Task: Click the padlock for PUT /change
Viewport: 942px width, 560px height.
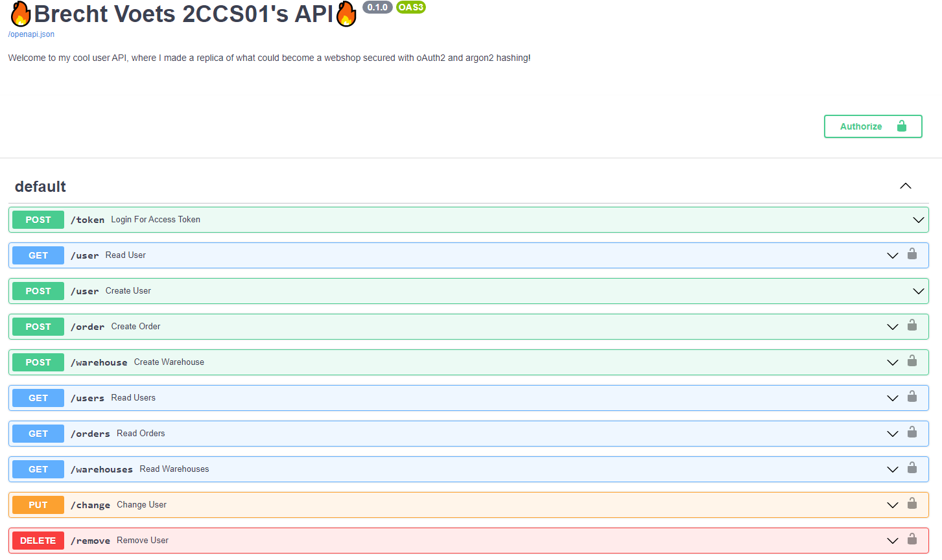Action: [x=912, y=504]
